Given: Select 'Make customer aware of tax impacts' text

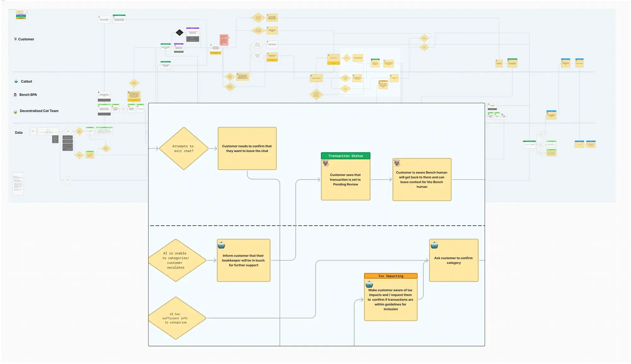Looking at the screenshot, I should click(391, 299).
